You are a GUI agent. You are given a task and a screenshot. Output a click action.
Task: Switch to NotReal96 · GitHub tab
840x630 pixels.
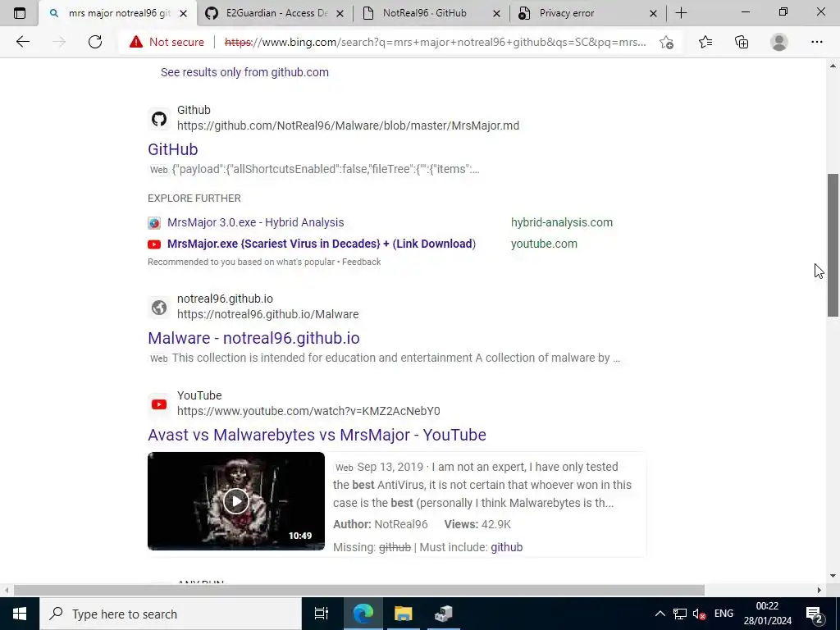pyautogui.click(x=431, y=13)
